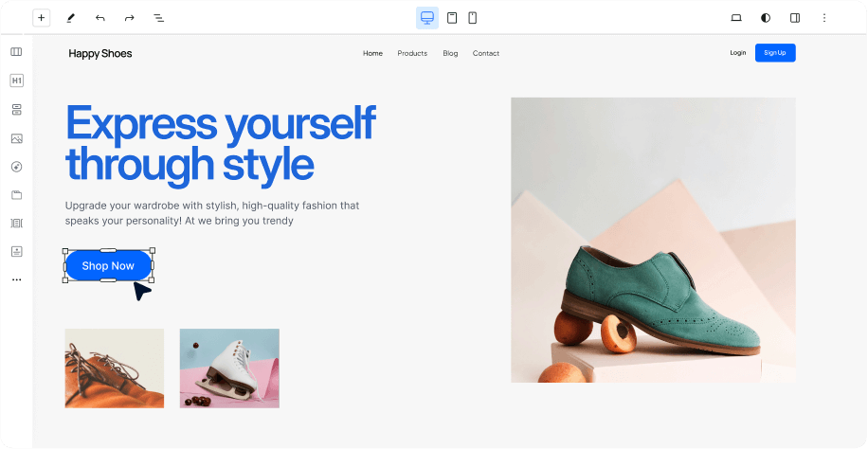Switch to desktop preview mode

427,18
